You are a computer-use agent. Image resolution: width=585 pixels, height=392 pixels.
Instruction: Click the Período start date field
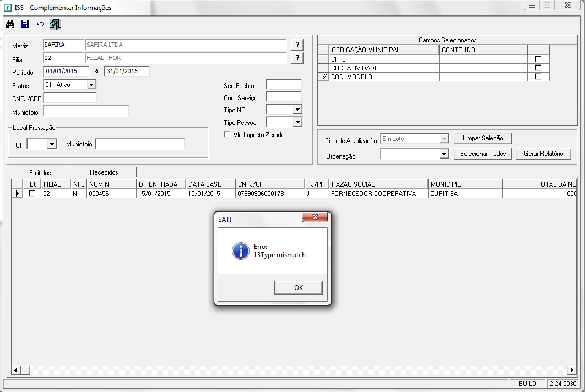pyautogui.click(x=66, y=71)
